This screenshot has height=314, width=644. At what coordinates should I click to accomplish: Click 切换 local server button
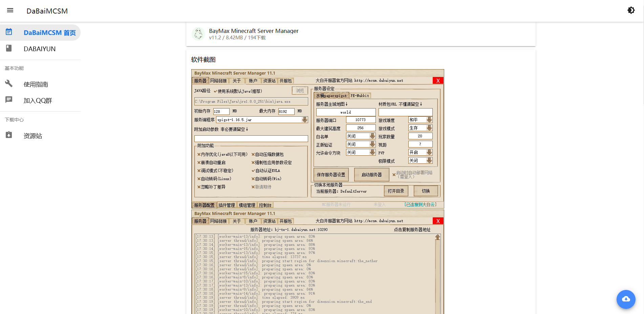(426, 191)
